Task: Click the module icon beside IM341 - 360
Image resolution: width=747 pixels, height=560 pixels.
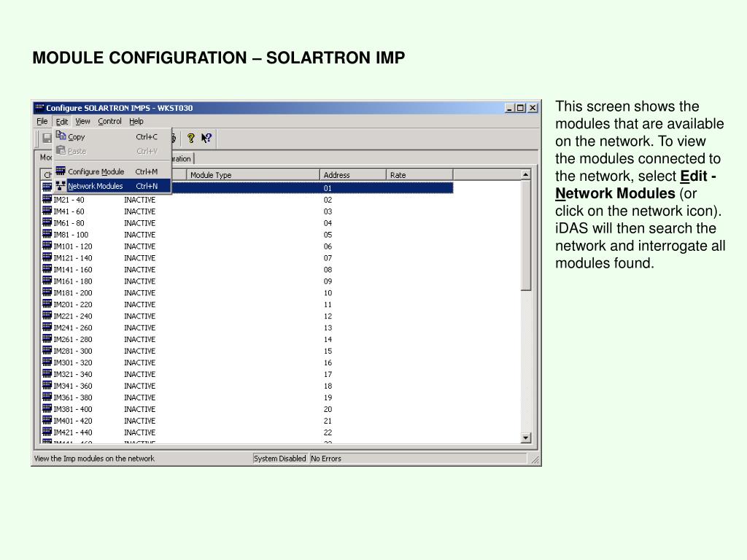Action: pyautogui.click(x=47, y=385)
